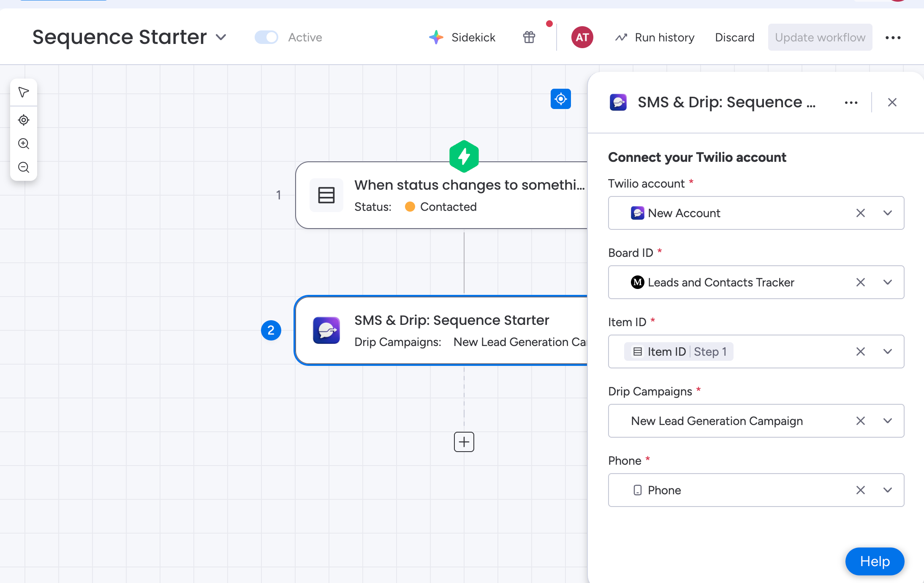Open the Board ID dropdown for Leads and Contacts Tracker

point(888,282)
